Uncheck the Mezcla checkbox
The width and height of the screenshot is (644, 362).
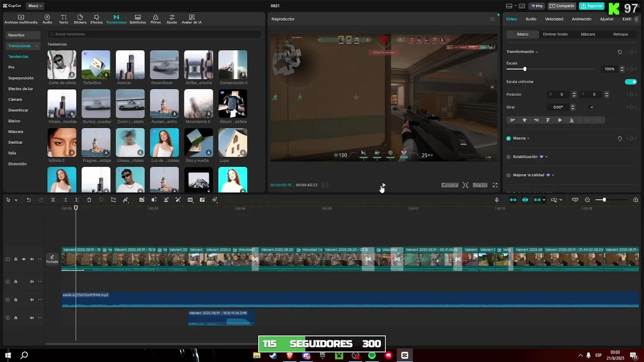pyautogui.click(x=508, y=138)
